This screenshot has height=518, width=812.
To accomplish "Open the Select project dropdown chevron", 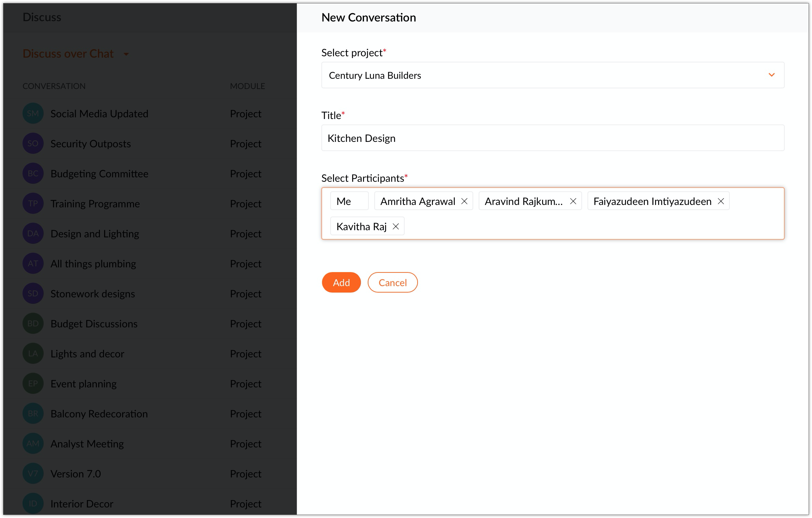I will pos(771,75).
